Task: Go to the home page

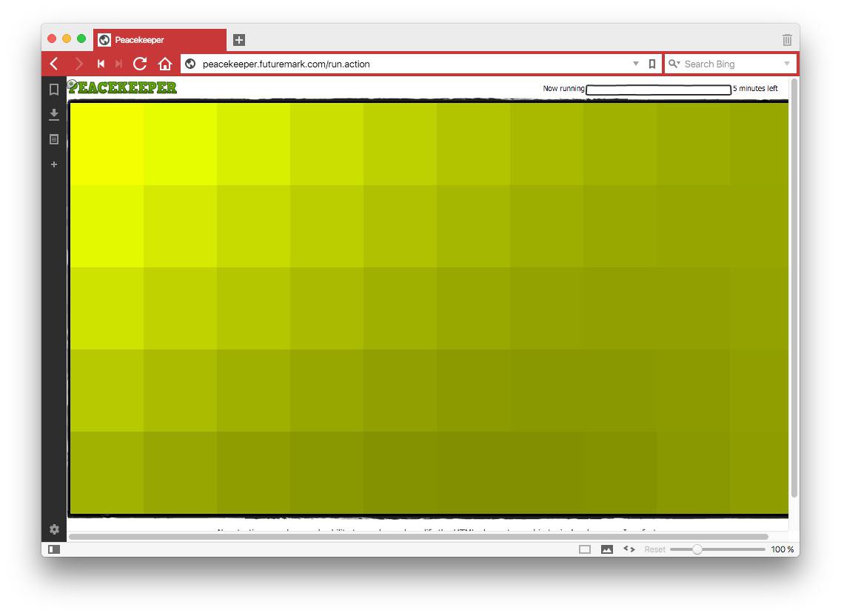Action: click(165, 64)
